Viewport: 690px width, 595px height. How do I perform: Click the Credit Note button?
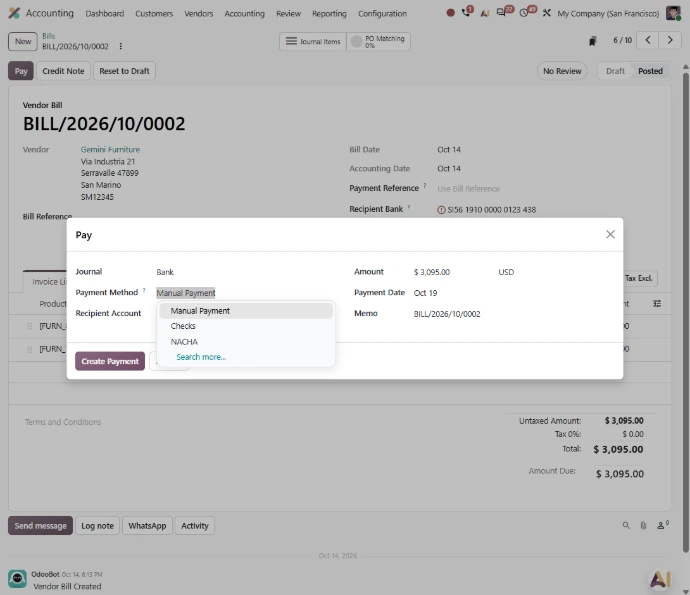63,71
